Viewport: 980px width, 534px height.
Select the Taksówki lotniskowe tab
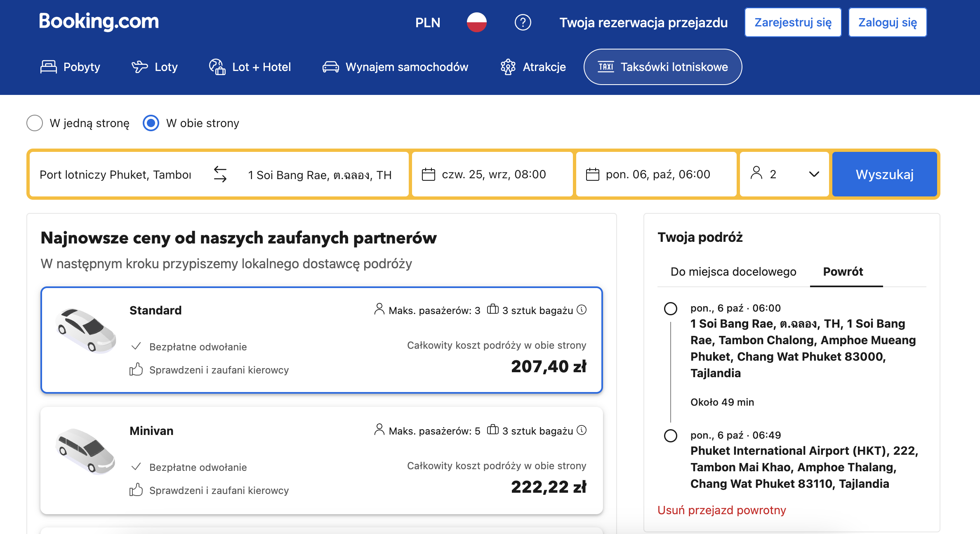[x=663, y=67]
